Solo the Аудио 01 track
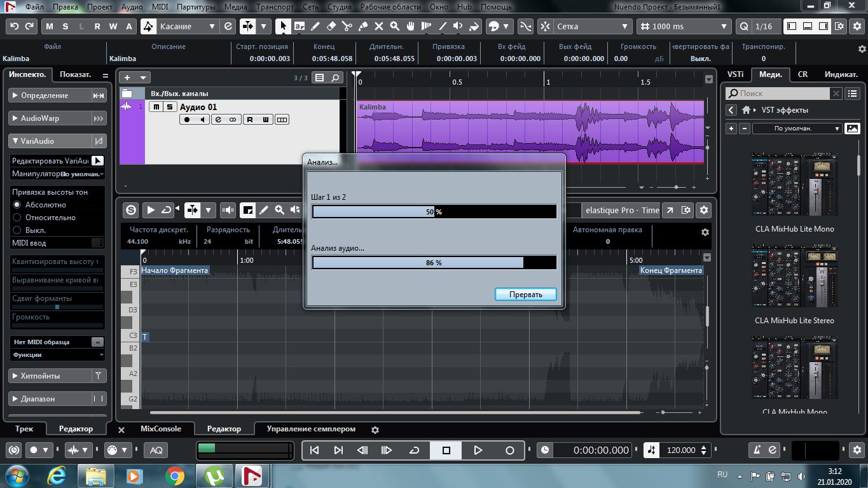The height and width of the screenshot is (488, 868). tap(169, 107)
